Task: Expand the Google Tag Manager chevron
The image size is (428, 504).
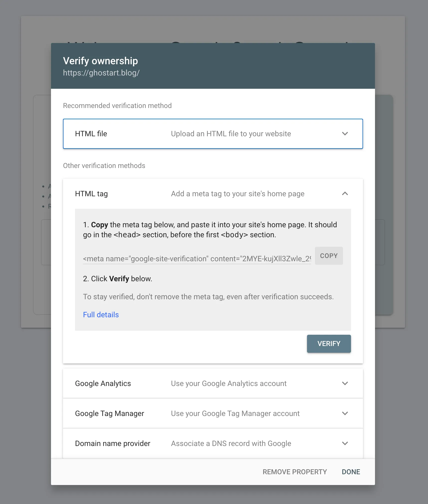Action: pyautogui.click(x=345, y=413)
